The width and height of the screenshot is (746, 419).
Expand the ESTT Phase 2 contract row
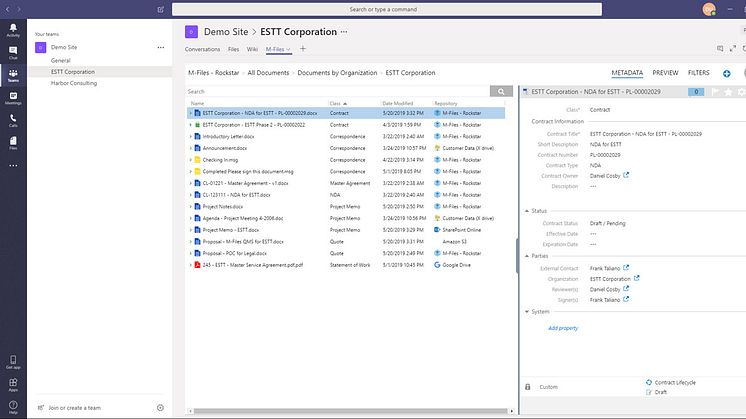pos(191,125)
